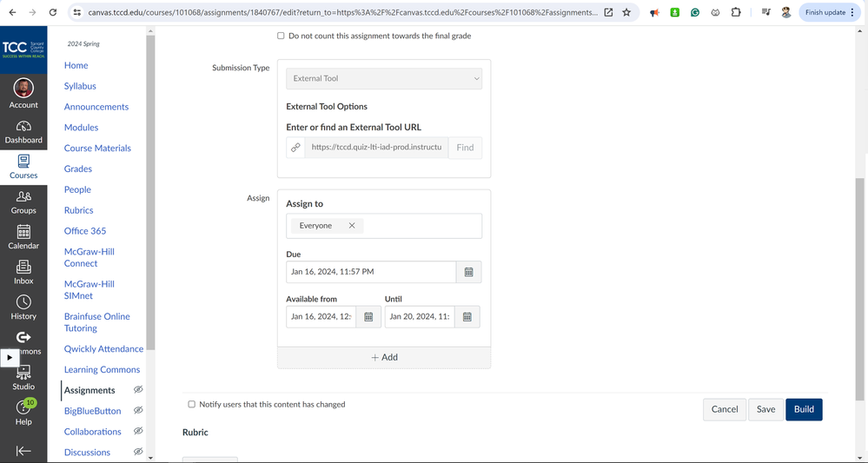Open the Dashboard from global navigation
The width and height of the screenshot is (868, 463).
(23, 132)
